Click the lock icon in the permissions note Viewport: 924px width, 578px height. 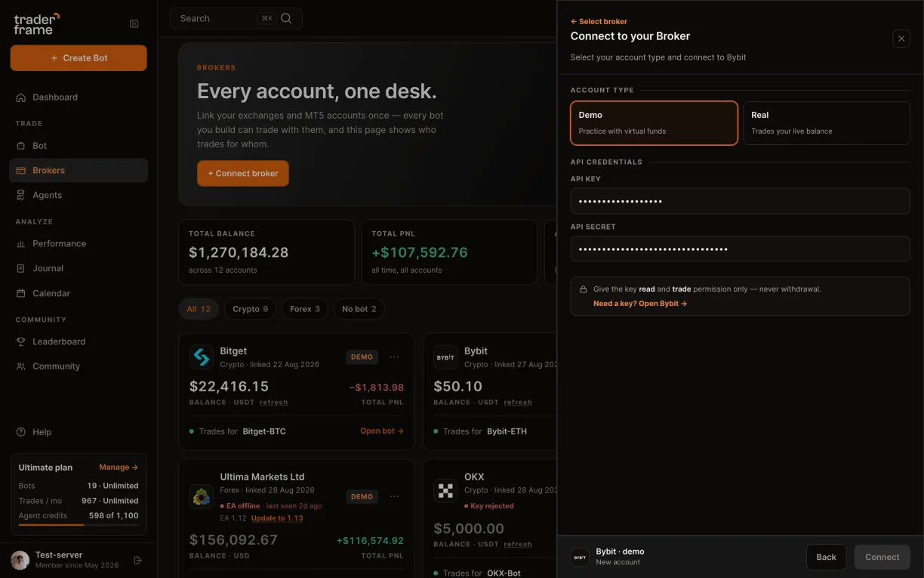click(584, 289)
